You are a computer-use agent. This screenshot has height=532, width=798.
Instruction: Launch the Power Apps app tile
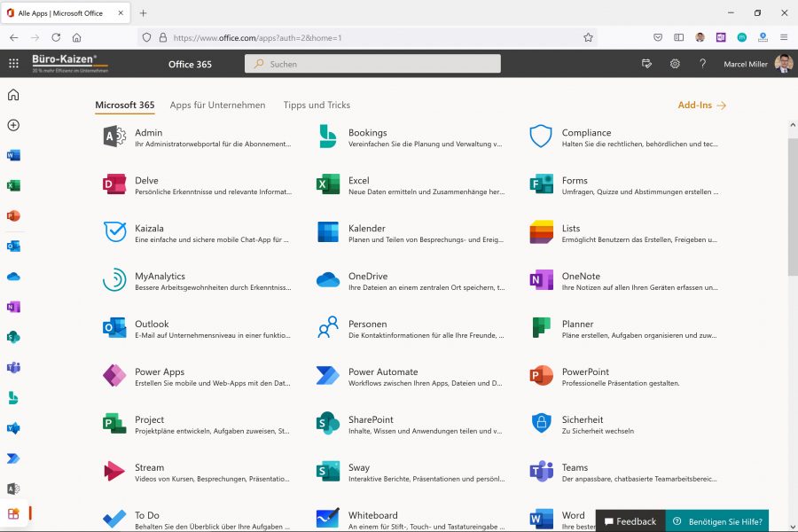pos(199,376)
